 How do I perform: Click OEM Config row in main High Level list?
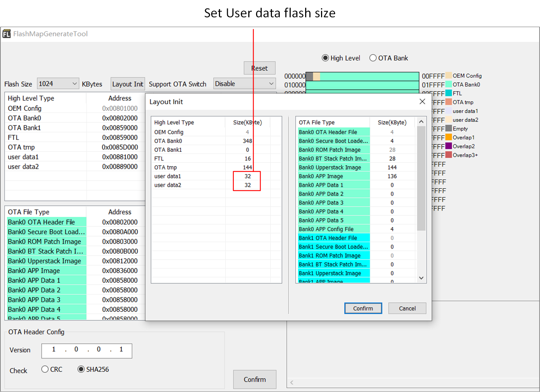(x=75, y=108)
